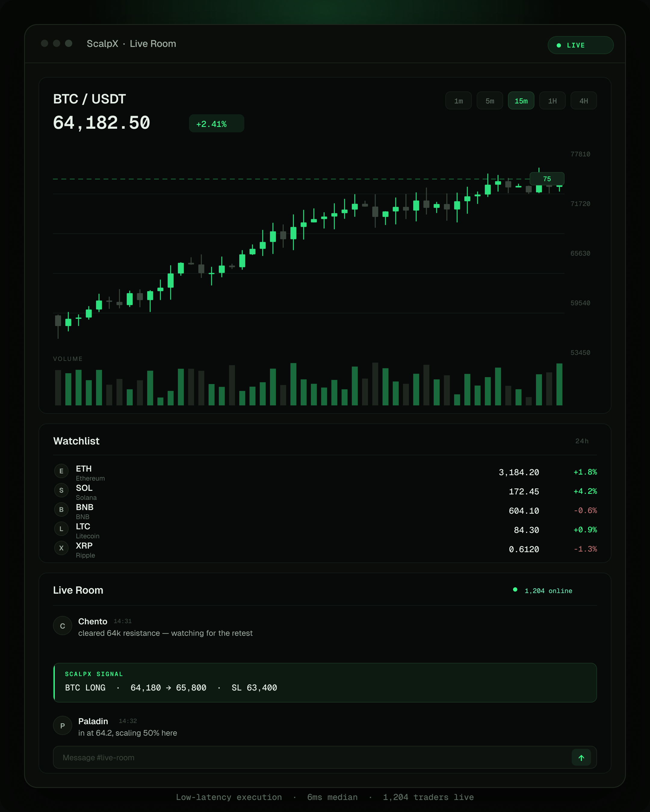
Task: Select ETH price 3,184.20
Action: point(519,472)
